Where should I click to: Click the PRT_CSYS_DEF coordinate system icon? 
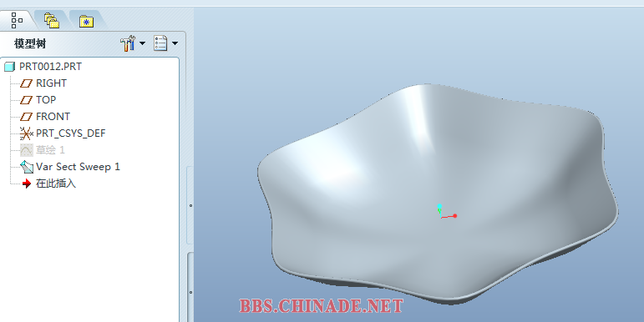pos(26,133)
